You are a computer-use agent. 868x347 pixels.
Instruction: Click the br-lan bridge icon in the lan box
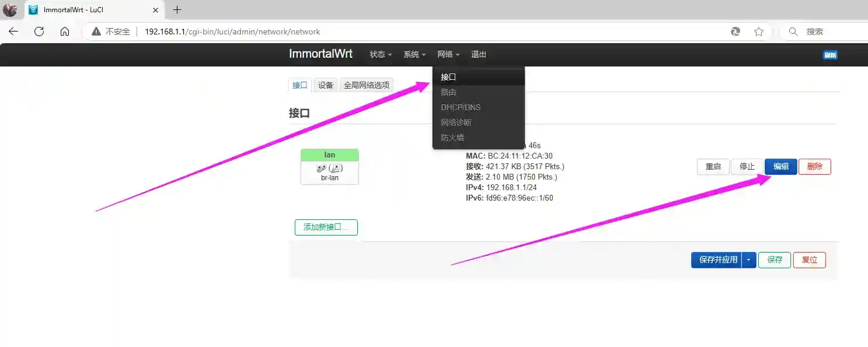[x=329, y=169]
